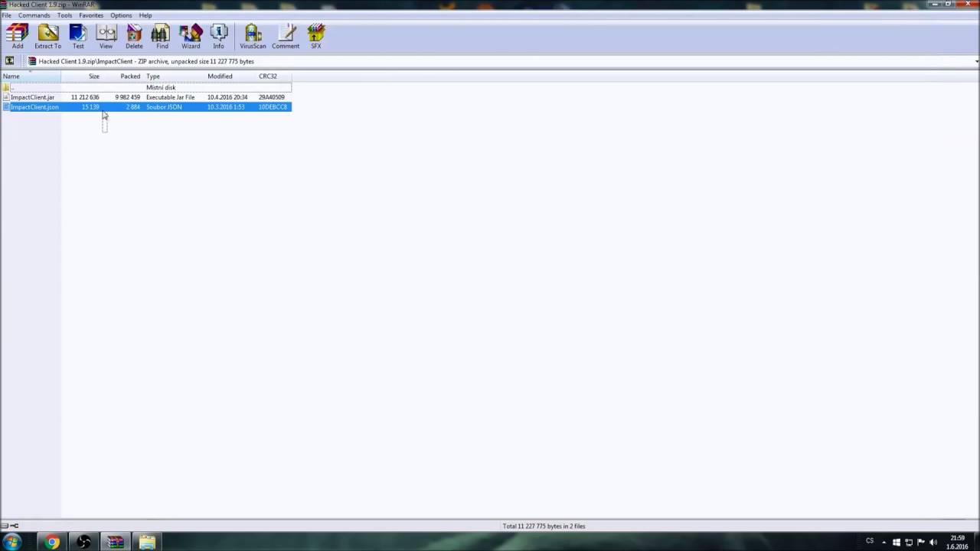Screen dimensions: 980x551
Task: Open the Windows Start button
Action: pos(11,542)
